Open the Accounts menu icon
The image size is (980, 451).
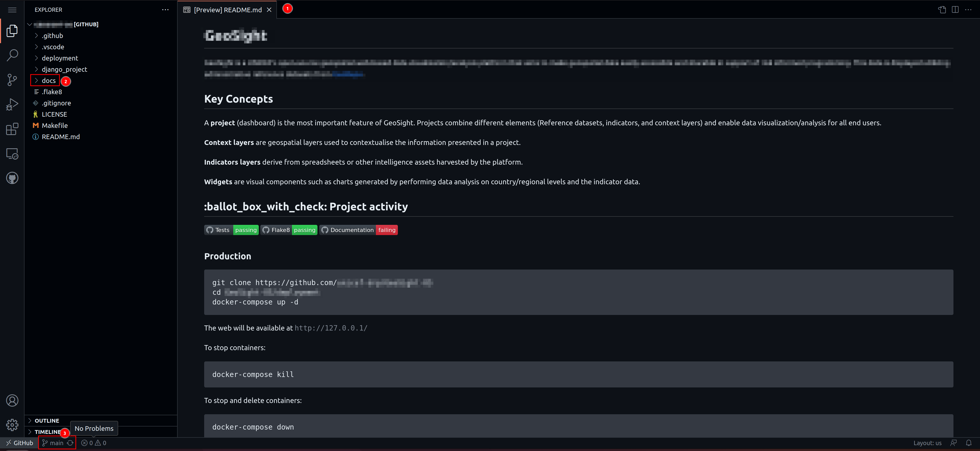[x=12, y=400]
